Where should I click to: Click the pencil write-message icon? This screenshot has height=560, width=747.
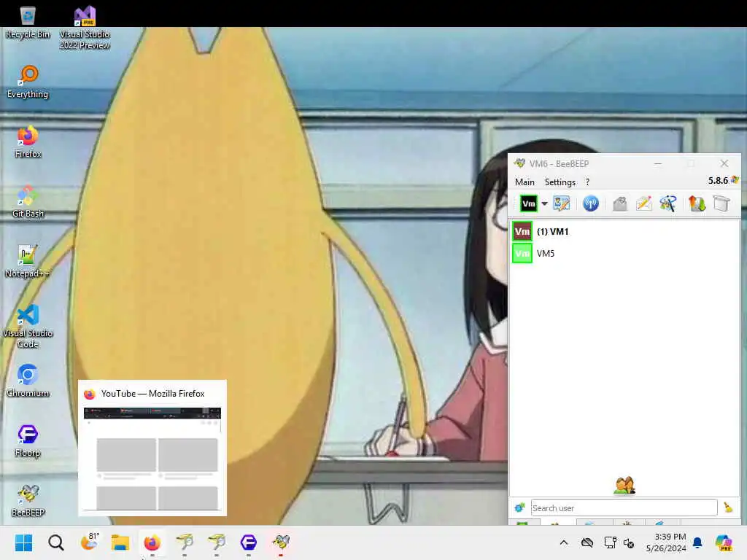point(643,204)
